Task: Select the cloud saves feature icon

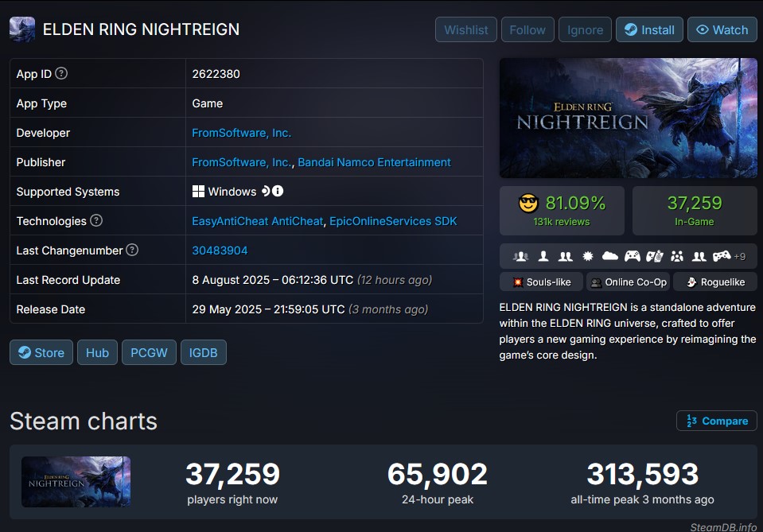Action: [x=609, y=256]
